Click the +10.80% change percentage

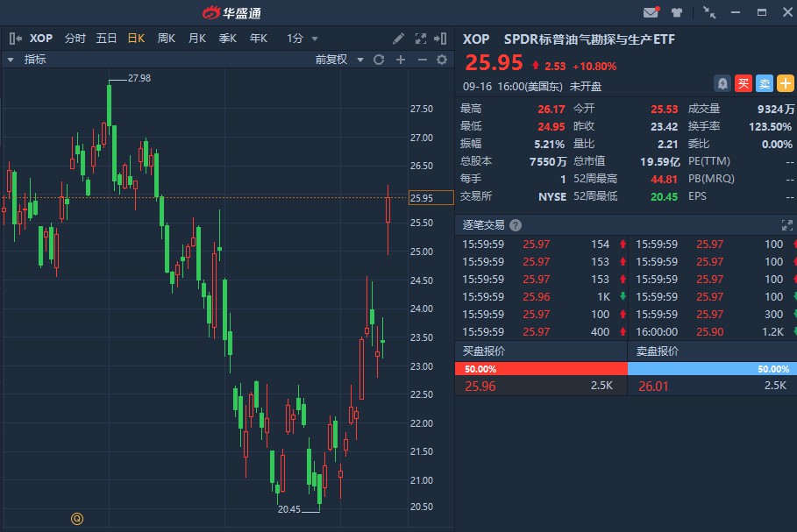(594, 66)
